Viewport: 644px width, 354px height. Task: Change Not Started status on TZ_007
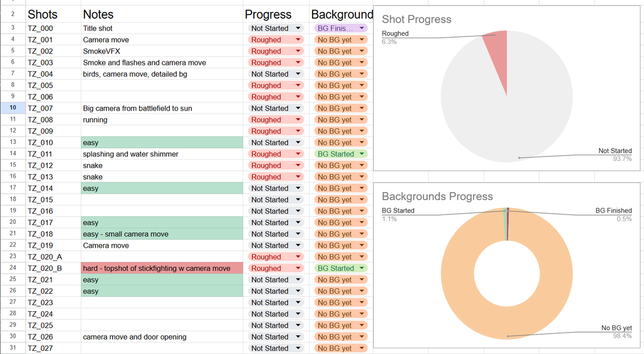(x=275, y=108)
